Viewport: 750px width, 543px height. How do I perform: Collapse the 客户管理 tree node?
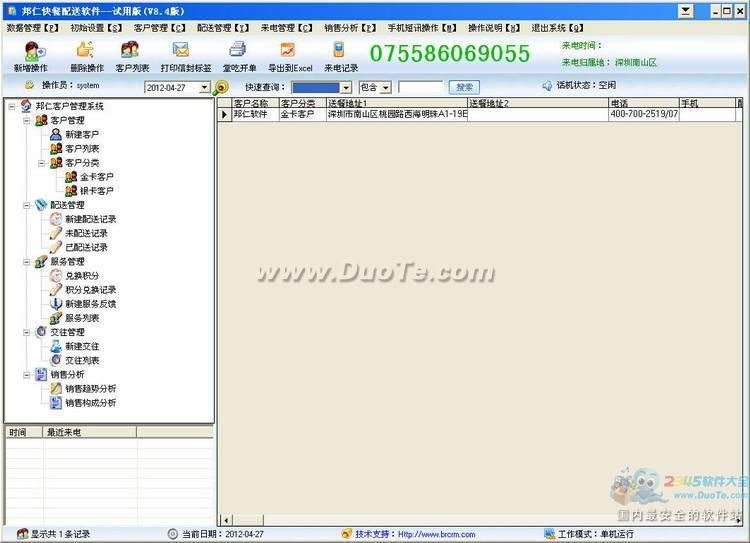click(x=27, y=121)
